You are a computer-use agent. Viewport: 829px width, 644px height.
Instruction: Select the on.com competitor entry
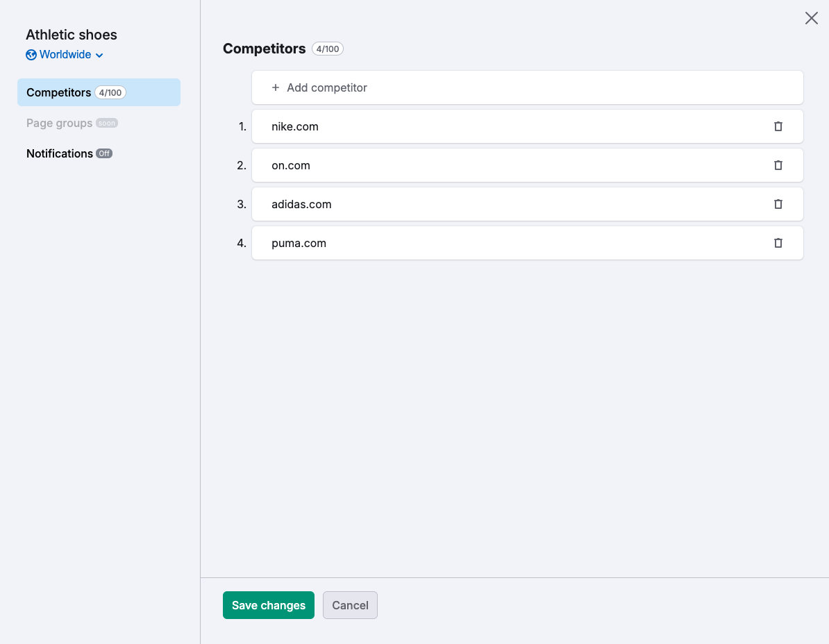(x=291, y=165)
